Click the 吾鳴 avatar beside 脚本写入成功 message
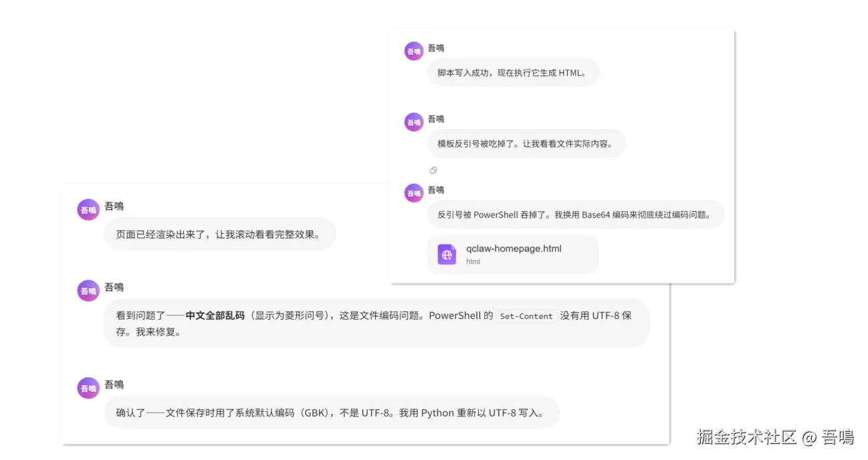This screenshot has width=868, height=460. [414, 51]
